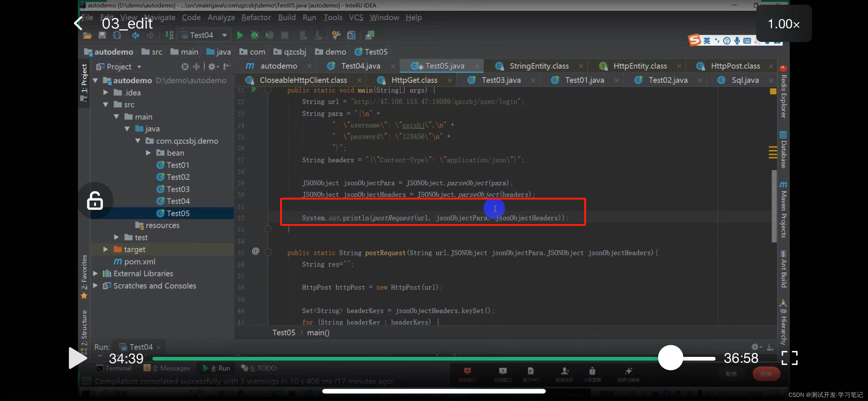This screenshot has width=868, height=401.
Task: Click the Save All disk icon
Action: pyautogui.click(x=102, y=35)
